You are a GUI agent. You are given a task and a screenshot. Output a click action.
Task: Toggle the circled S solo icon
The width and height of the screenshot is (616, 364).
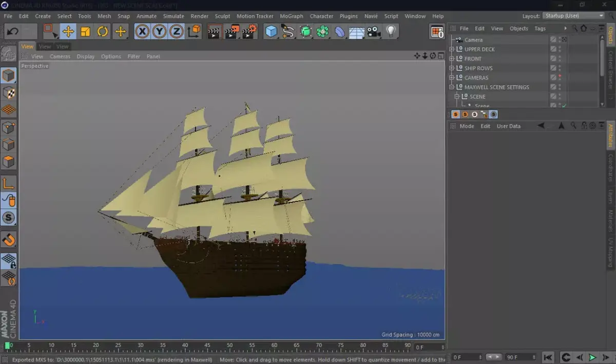point(8,218)
